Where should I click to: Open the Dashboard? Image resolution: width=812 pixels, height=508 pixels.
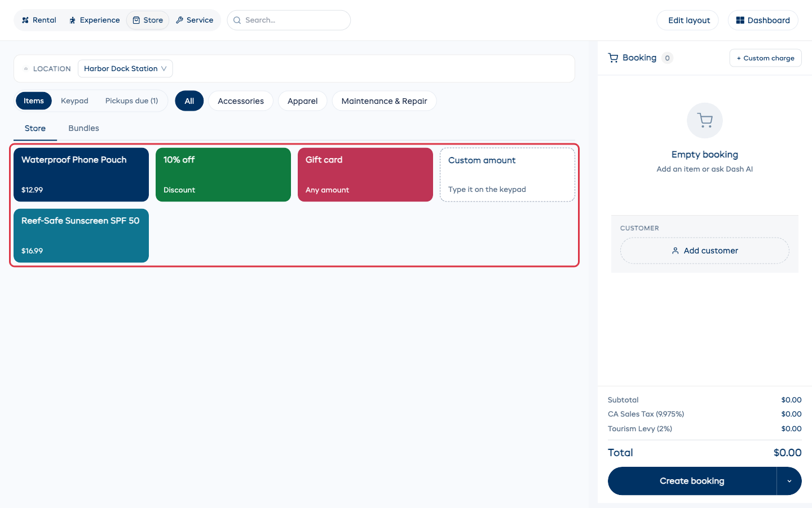tap(763, 20)
